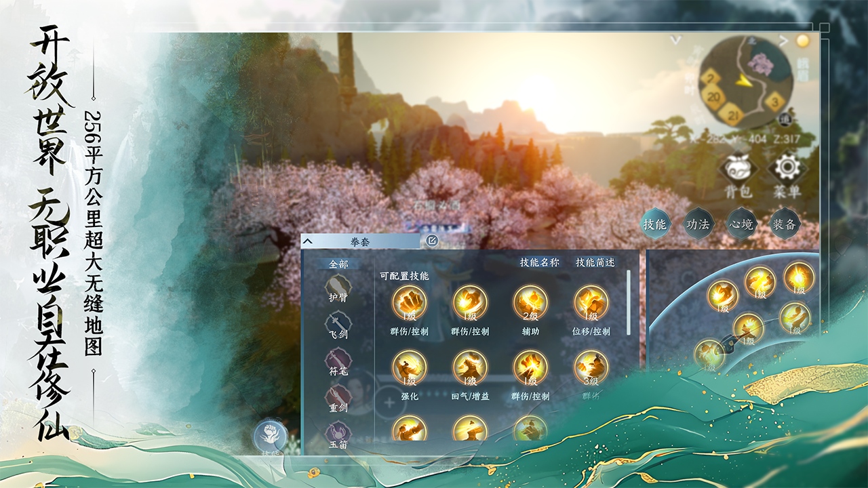
Task: Show skills by 技能简述
Action: click(x=595, y=262)
